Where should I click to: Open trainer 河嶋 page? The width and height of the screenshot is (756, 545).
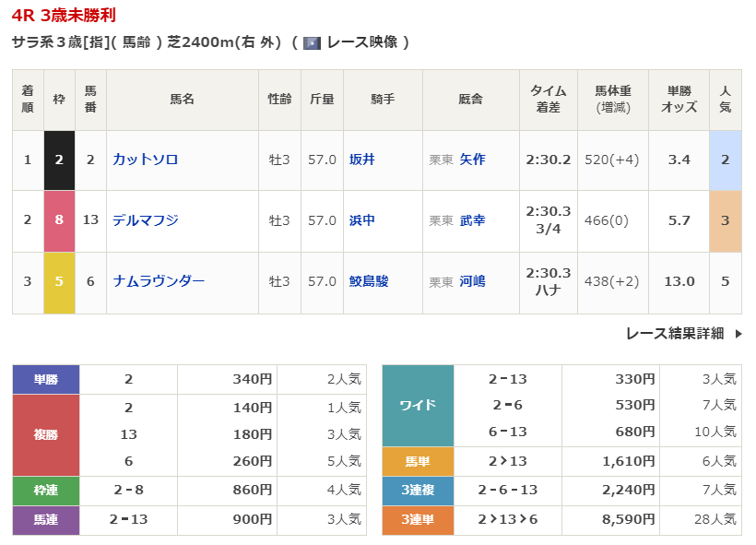click(472, 281)
